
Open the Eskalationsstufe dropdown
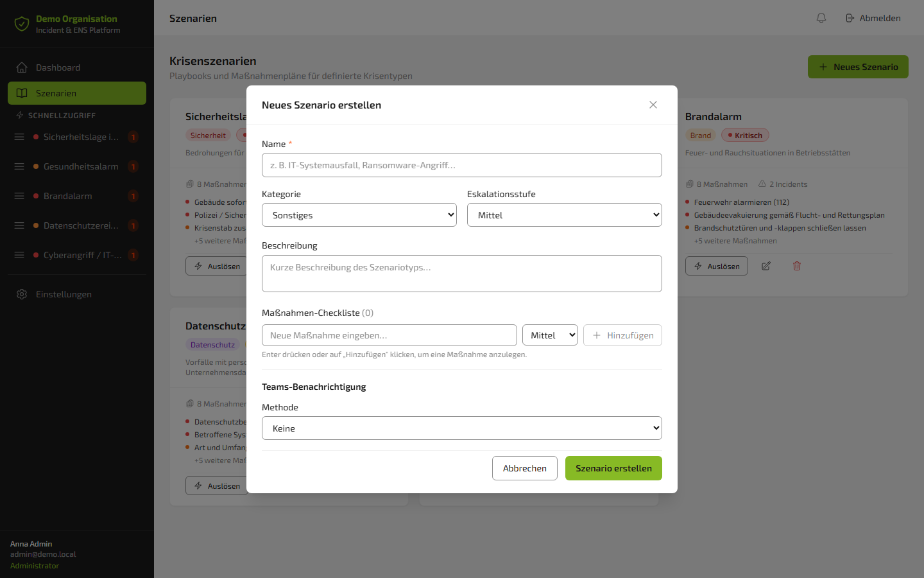tap(565, 215)
